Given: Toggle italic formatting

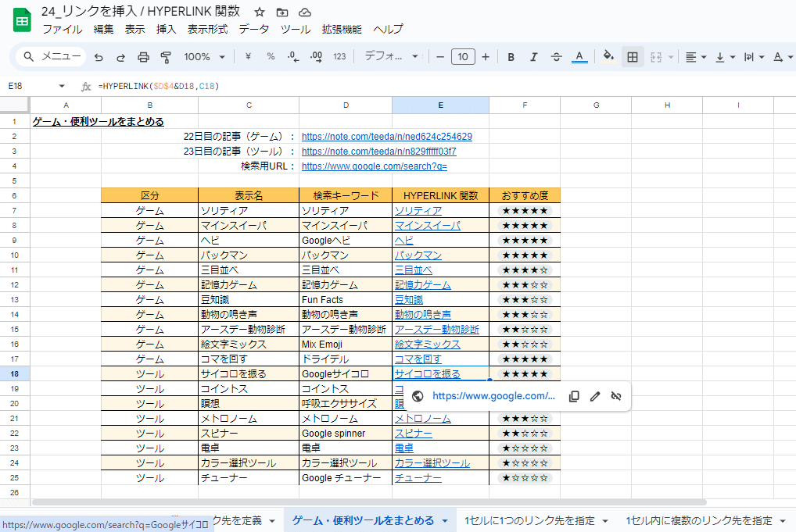Looking at the screenshot, I should pos(533,57).
